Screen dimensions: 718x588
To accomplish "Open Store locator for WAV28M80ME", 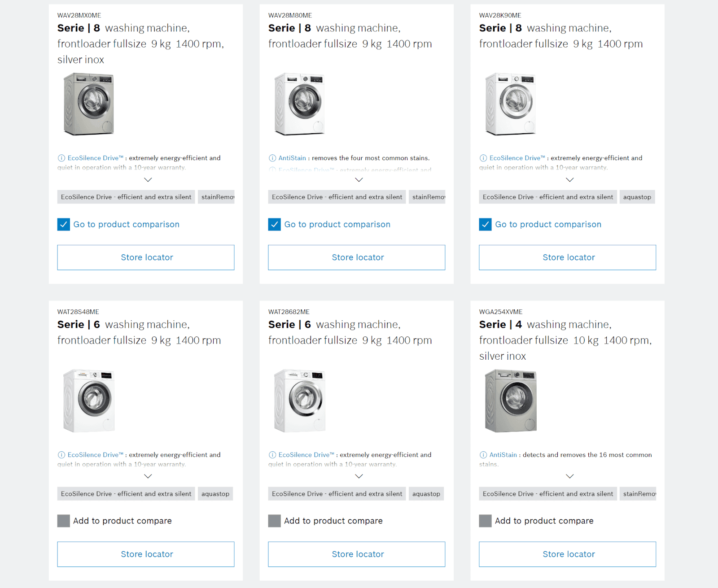I will [x=357, y=257].
